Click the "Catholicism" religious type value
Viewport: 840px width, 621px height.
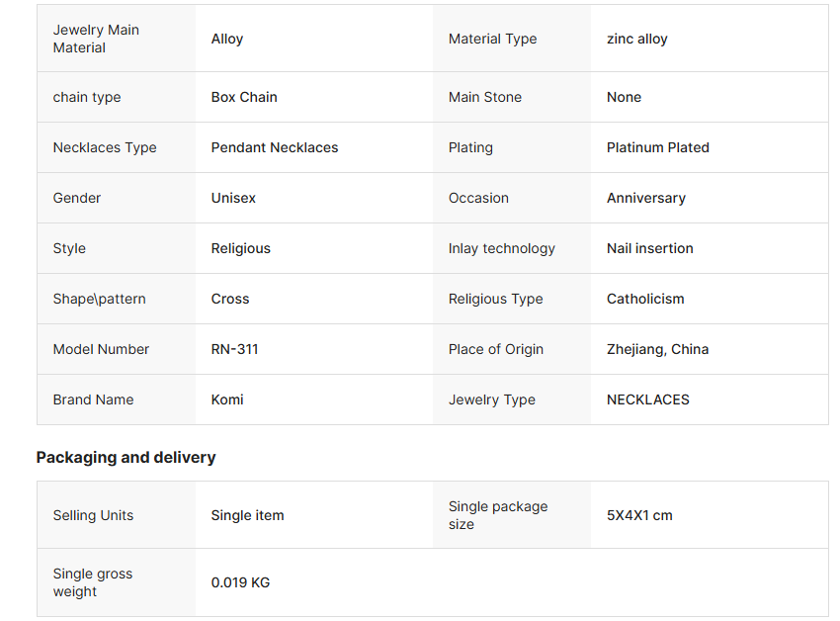click(645, 299)
